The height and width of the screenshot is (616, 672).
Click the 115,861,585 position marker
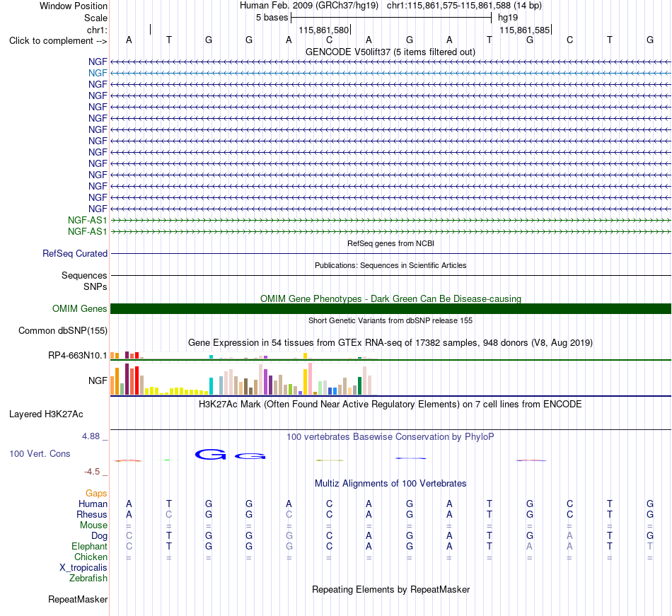[x=526, y=30]
